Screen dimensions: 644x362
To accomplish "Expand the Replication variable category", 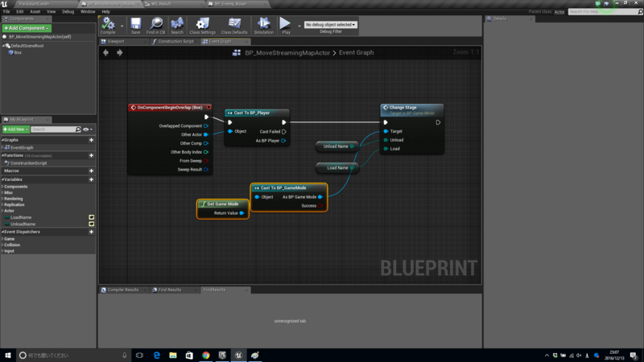I will [2, 204].
